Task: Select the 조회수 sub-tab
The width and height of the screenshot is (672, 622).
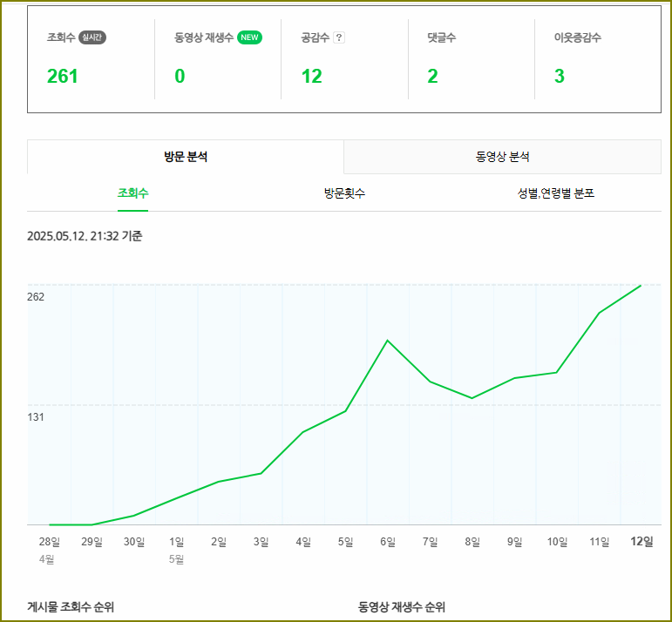Action: [132, 193]
